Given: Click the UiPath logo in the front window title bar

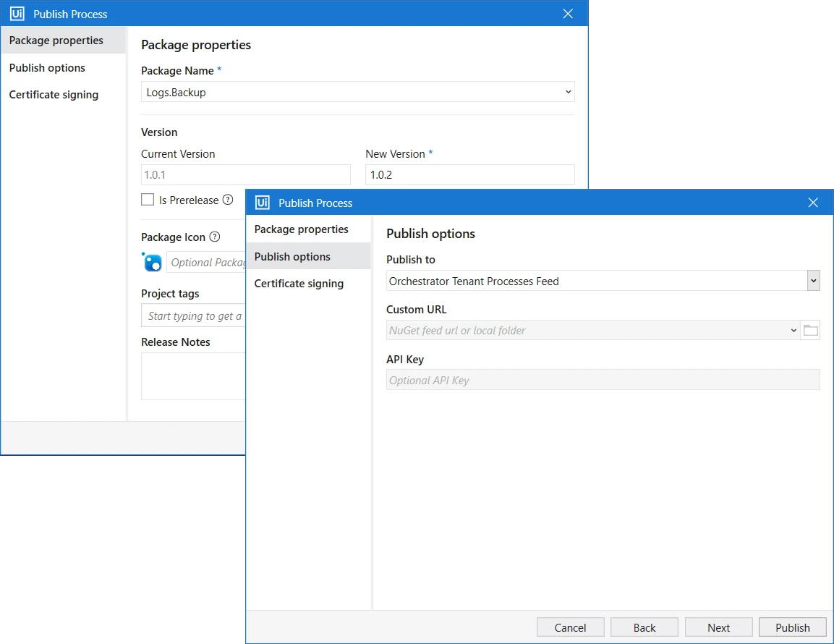Looking at the screenshot, I should 263,203.
